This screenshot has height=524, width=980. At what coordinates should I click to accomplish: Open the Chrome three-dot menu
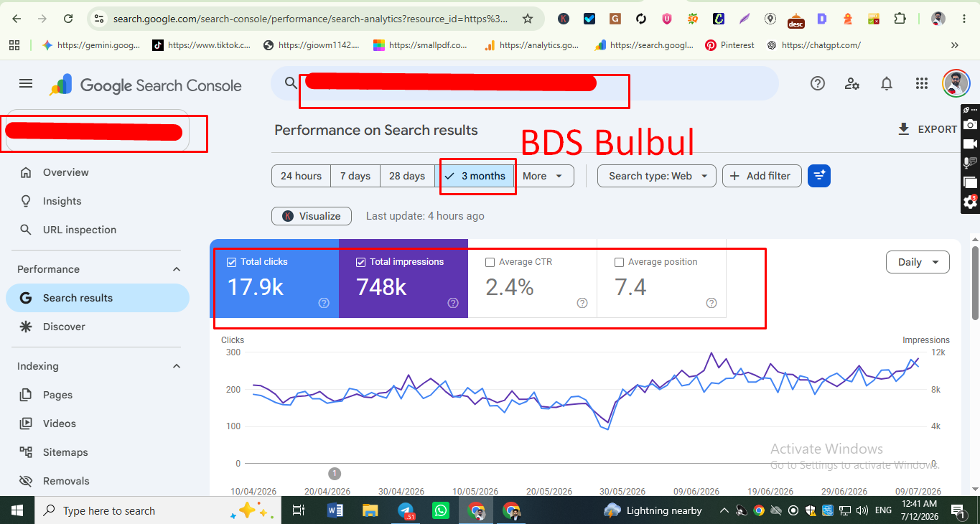coord(965,19)
